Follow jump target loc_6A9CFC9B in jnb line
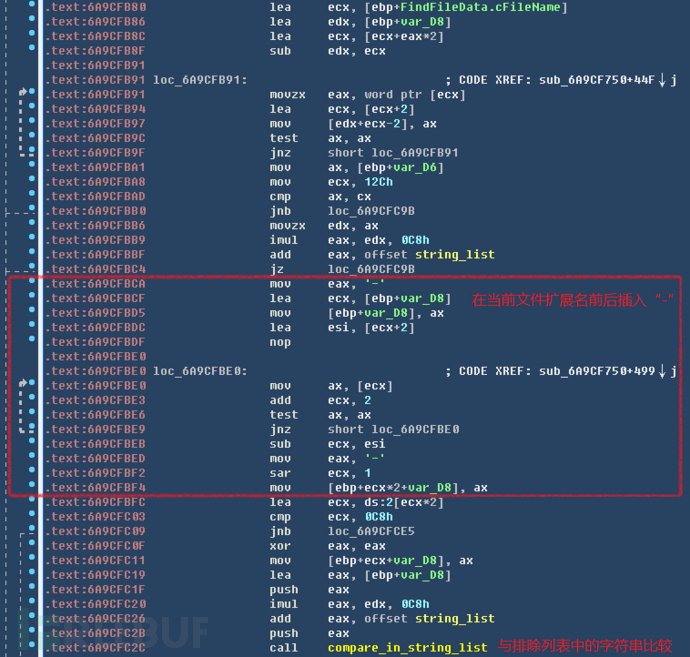This screenshot has width=690, height=657. pos(371,211)
